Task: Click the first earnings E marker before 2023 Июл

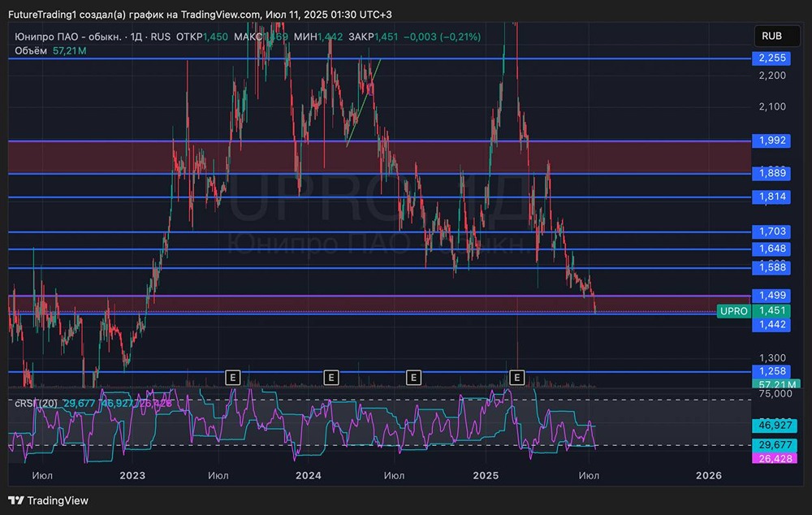Action: pyautogui.click(x=232, y=377)
